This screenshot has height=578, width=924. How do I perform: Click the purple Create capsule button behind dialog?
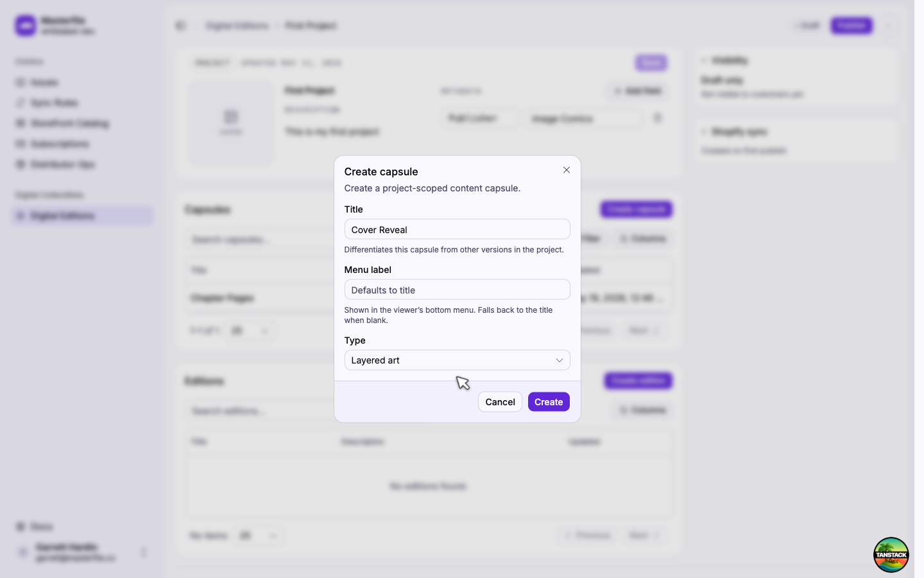pos(636,209)
